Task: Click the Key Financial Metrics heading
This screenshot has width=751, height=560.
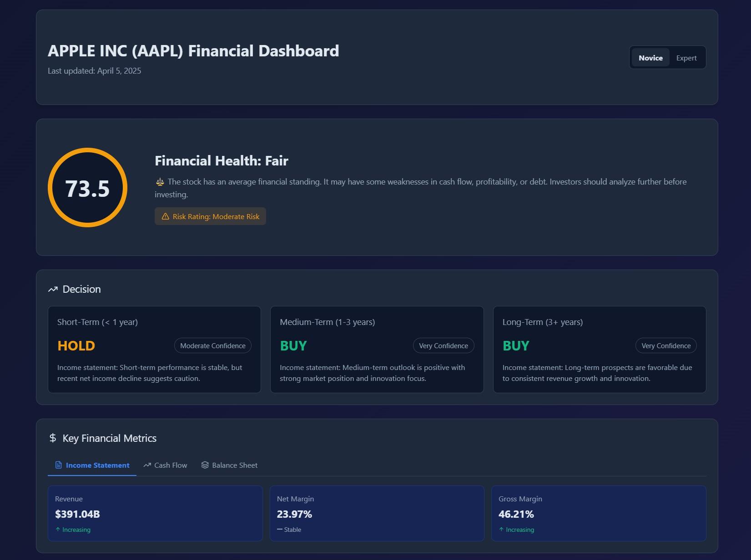Action: click(x=110, y=438)
